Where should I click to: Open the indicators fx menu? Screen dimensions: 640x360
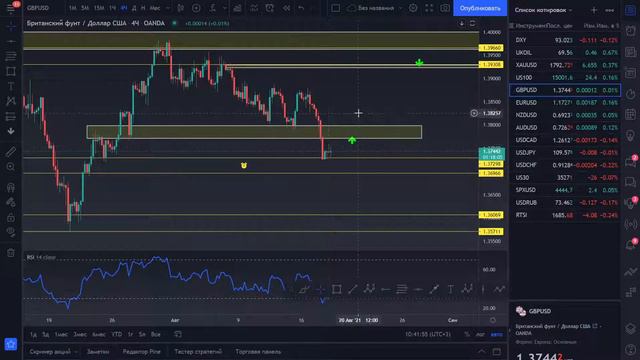click(x=213, y=8)
